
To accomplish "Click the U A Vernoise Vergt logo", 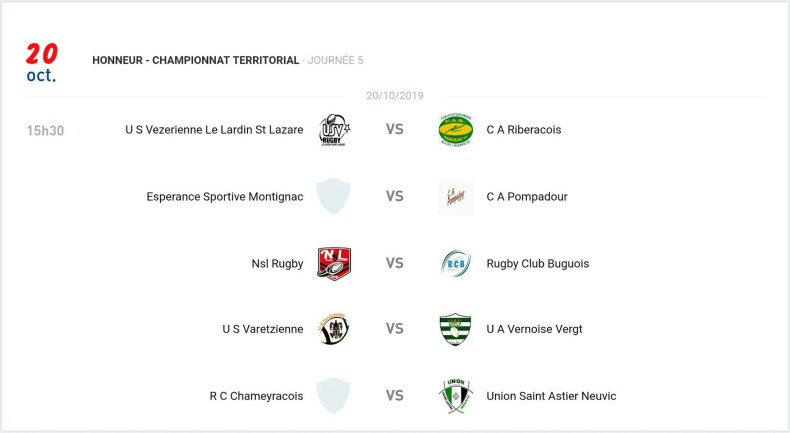I will 455,329.
